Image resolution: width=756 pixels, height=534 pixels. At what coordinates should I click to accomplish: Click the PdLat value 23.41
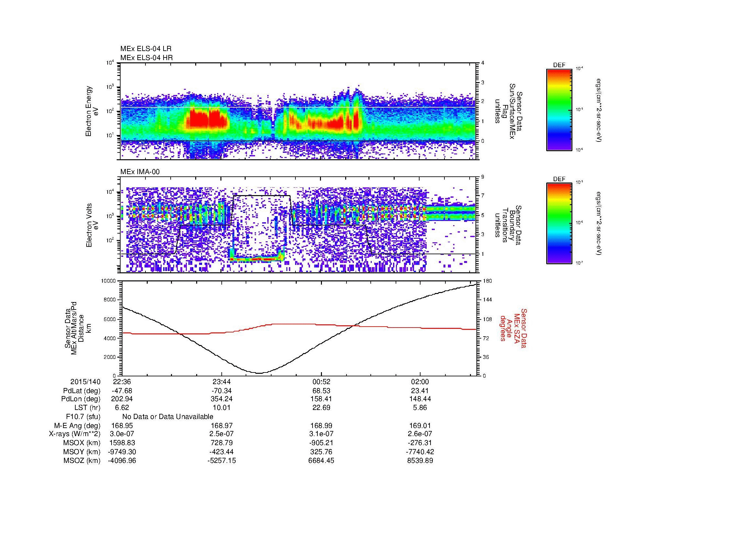pos(420,391)
